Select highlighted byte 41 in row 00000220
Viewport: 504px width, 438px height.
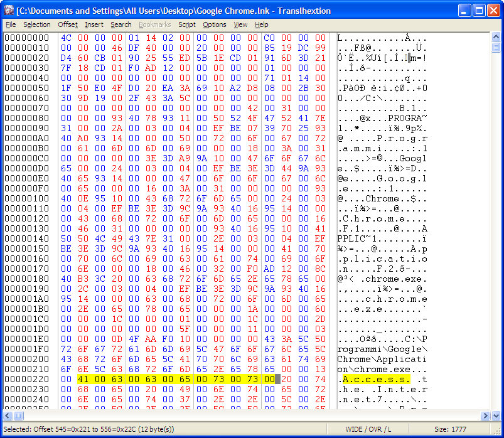(x=83, y=380)
